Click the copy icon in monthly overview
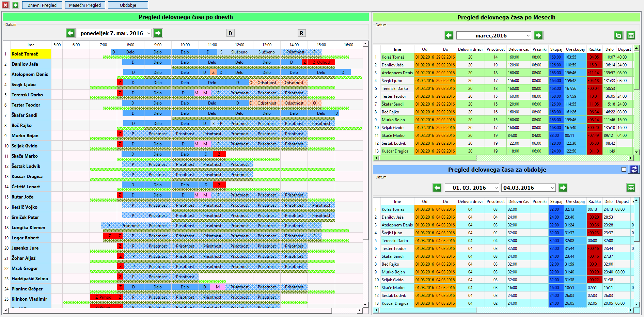 click(x=618, y=35)
